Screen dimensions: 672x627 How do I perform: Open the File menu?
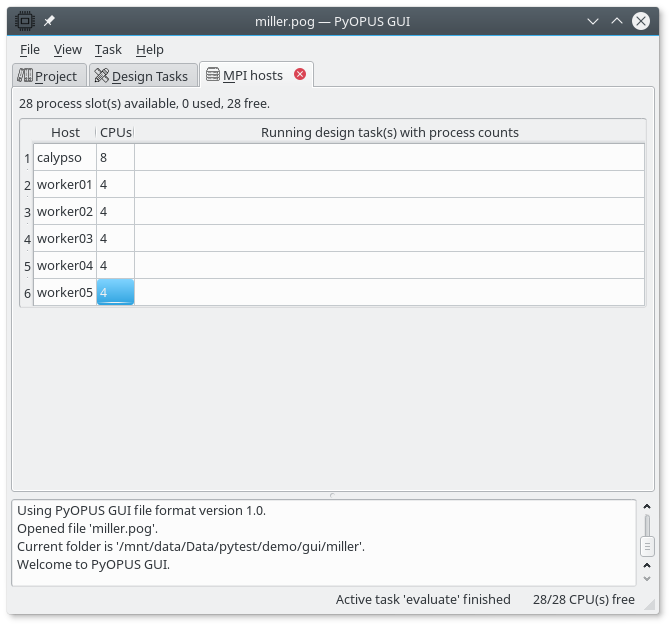pos(30,49)
